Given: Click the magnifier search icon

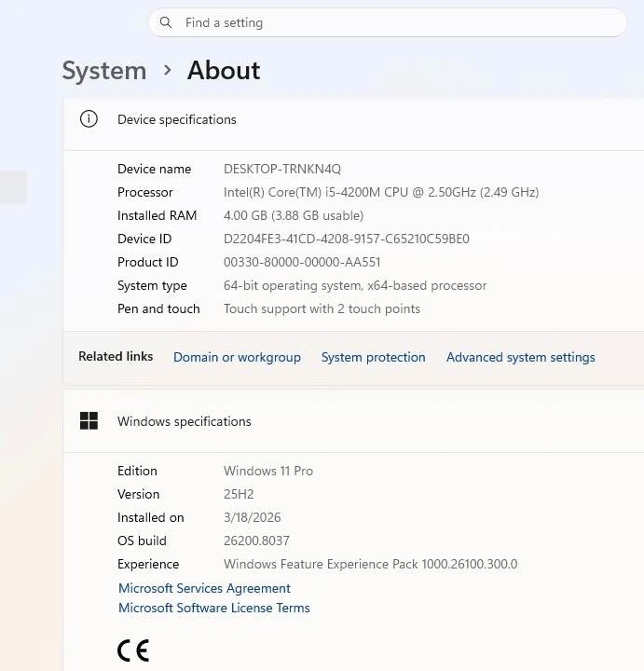Looking at the screenshot, I should 166,22.
